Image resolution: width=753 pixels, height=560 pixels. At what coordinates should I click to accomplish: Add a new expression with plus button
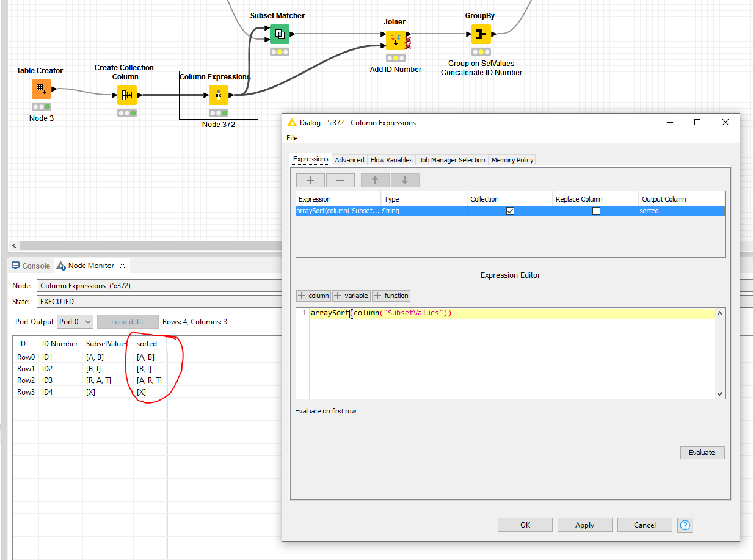point(310,180)
